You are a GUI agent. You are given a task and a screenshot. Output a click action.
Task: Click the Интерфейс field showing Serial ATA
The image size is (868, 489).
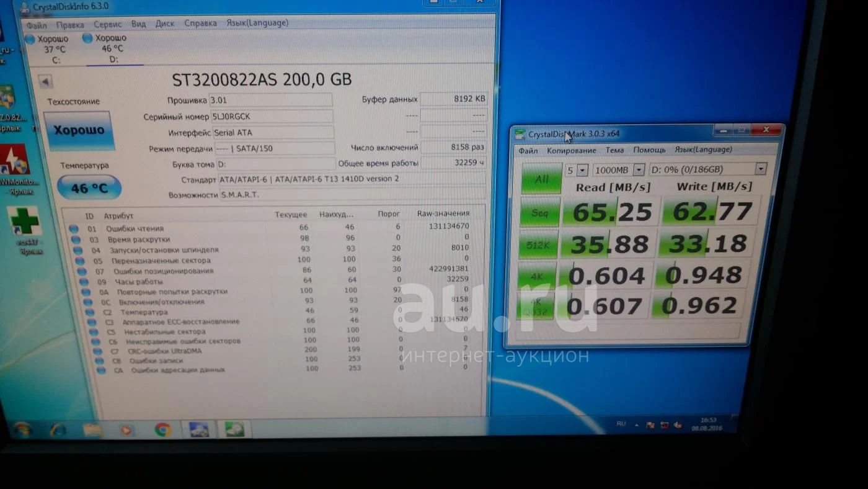272,132
